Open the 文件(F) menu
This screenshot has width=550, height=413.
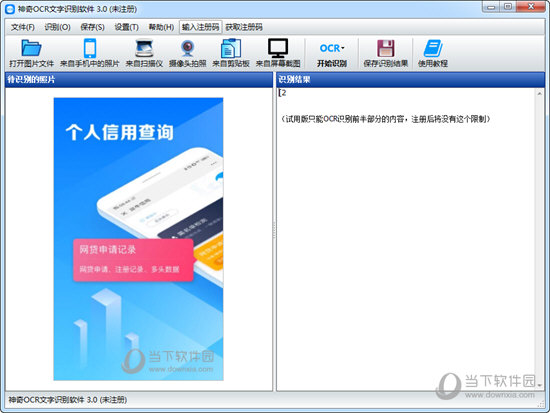coord(22,27)
